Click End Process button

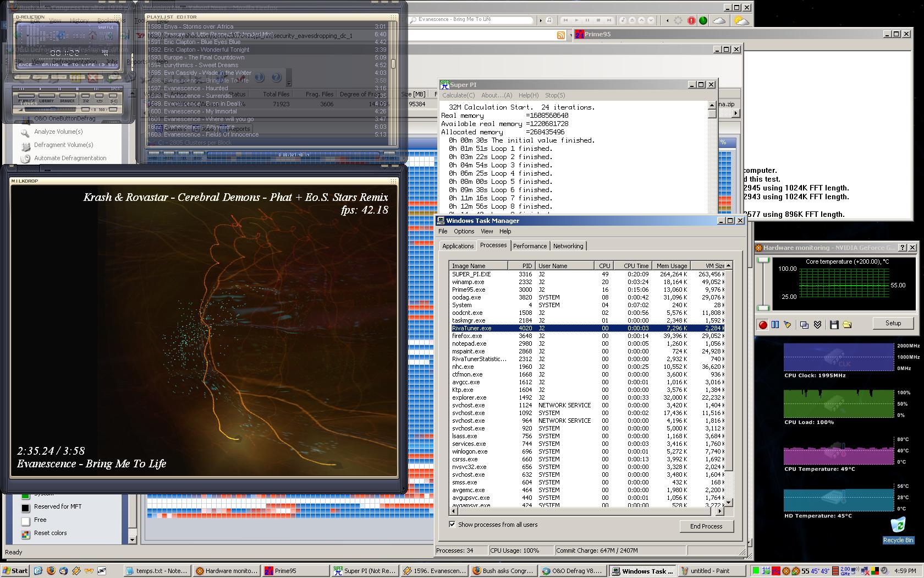pyautogui.click(x=706, y=526)
